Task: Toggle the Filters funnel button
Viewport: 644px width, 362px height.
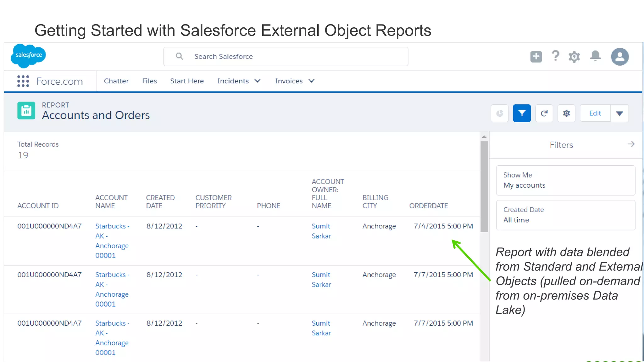Action: coord(522,113)
